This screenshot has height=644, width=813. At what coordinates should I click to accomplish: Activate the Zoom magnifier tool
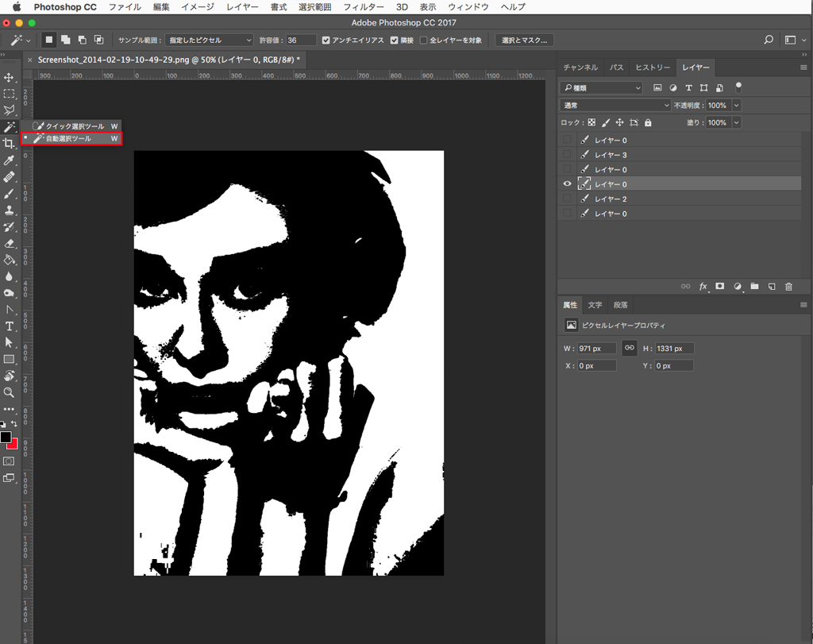point(10,392)
